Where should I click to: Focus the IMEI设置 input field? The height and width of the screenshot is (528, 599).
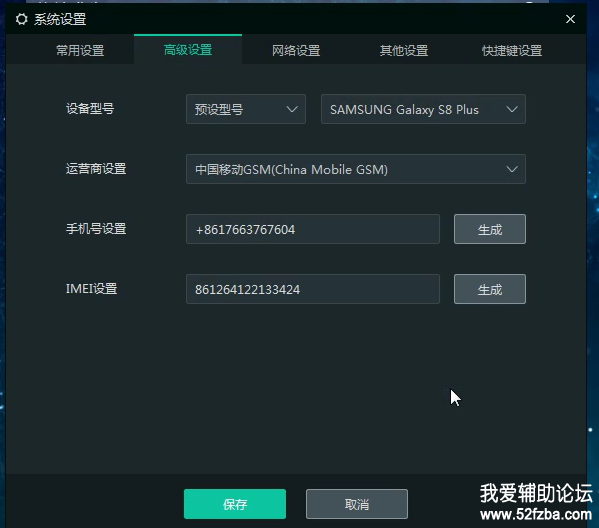point(313,289)
